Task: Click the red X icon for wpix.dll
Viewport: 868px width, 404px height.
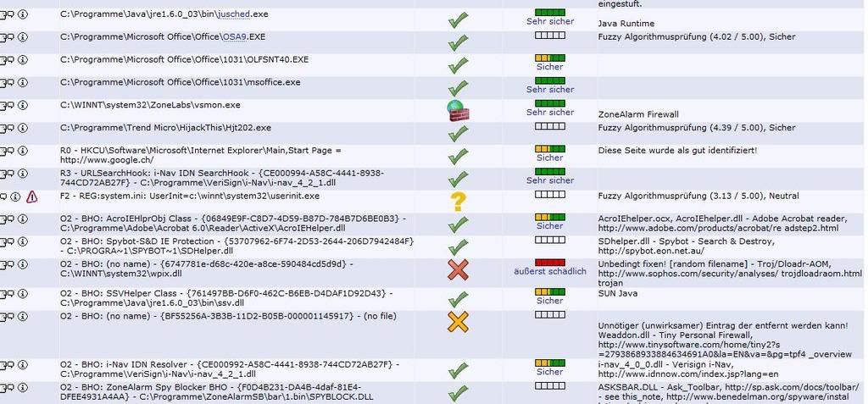Action: click(x=458, y=270)
